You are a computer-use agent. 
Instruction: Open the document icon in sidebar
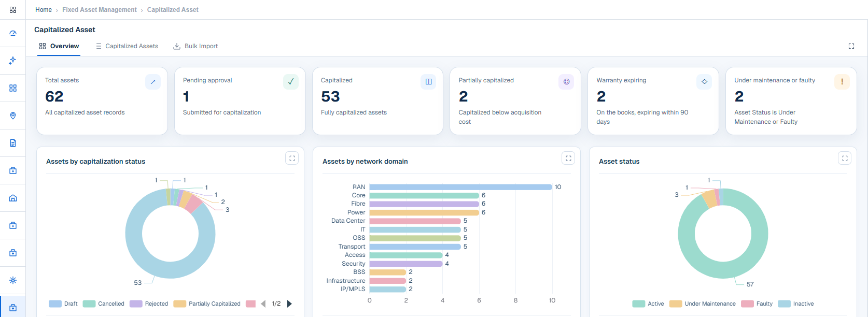[x=13, y=143]
